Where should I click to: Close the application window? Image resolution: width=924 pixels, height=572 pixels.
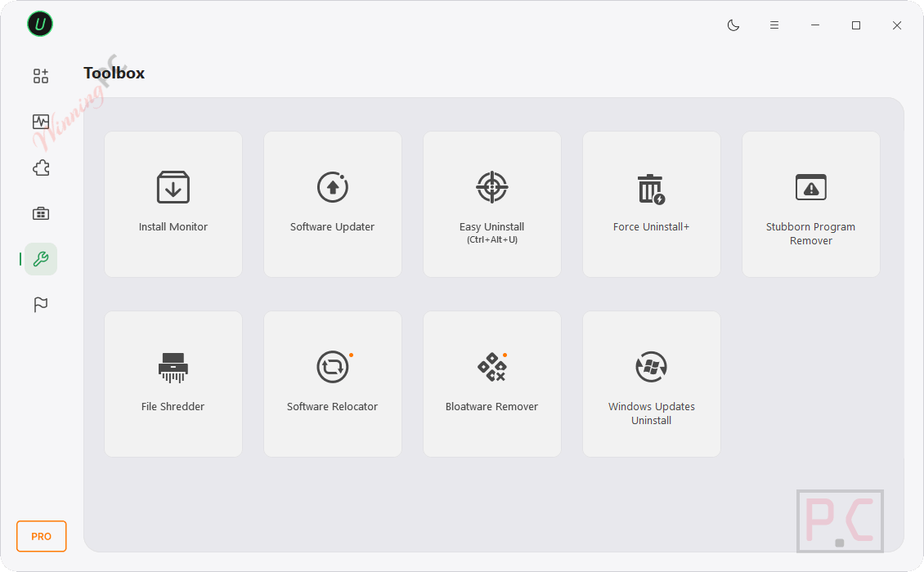897,25
